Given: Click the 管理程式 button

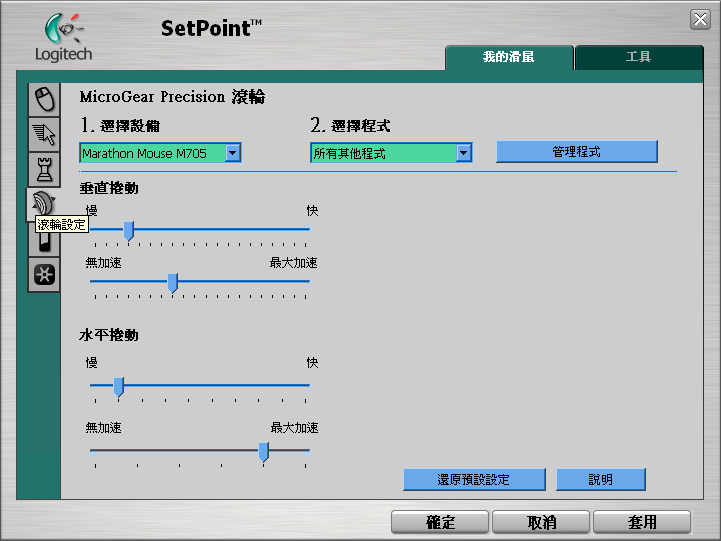Looking at the screenshot, I should point(577,152).
